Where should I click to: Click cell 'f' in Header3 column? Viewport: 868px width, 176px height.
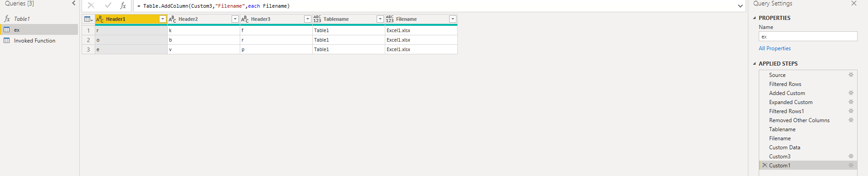pos(276,30)
